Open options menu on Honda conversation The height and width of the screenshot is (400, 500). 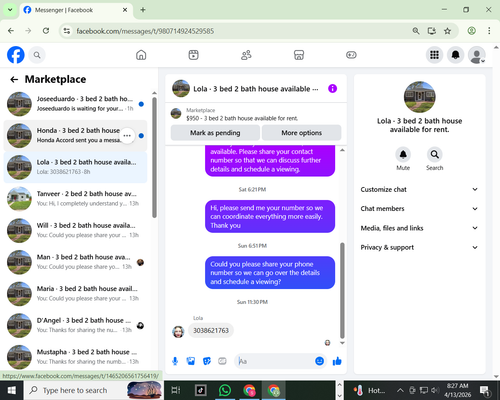pos(127,136)
